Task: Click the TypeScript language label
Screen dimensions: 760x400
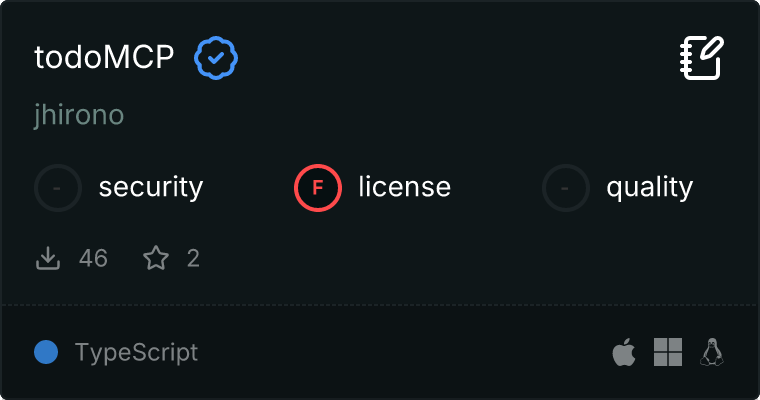Action: click(x=136, y=352)
